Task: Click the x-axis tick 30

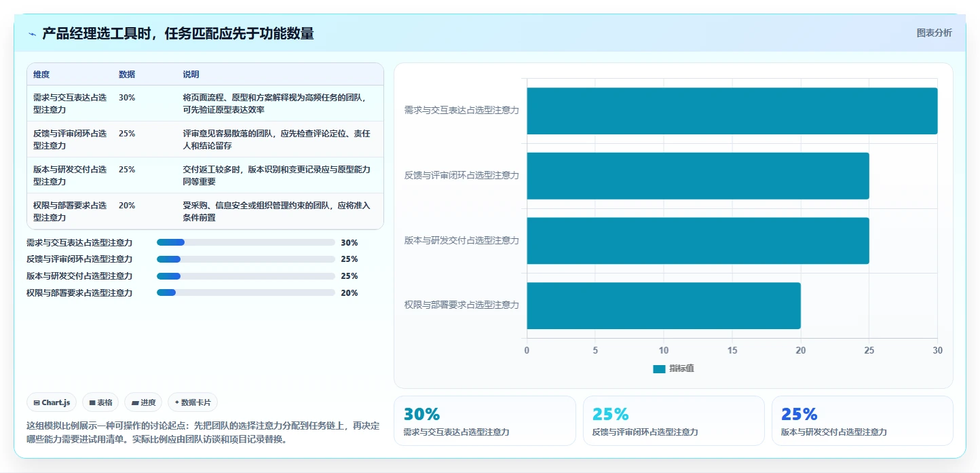Action: (937, 350)
